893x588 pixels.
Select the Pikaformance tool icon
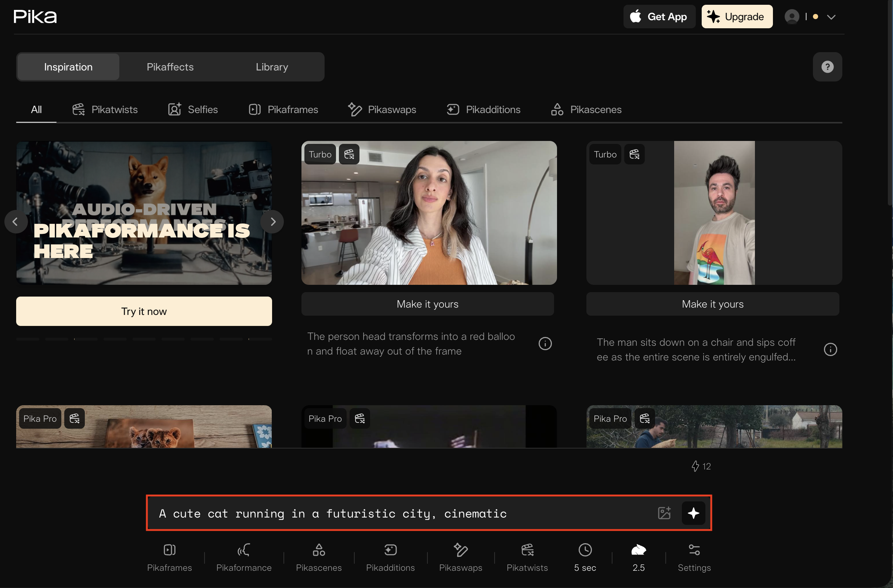(x=243, y=551)
